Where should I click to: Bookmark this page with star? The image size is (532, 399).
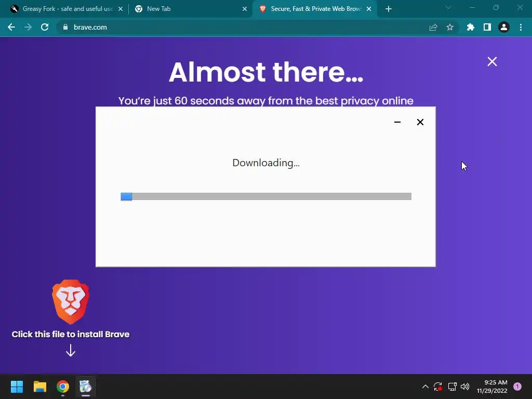(450, 27)
